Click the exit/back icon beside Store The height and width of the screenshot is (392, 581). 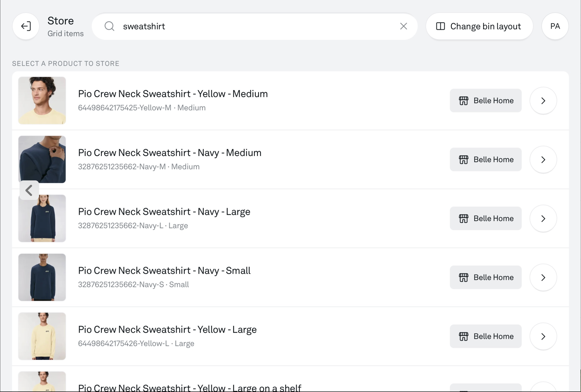[26, 26]
